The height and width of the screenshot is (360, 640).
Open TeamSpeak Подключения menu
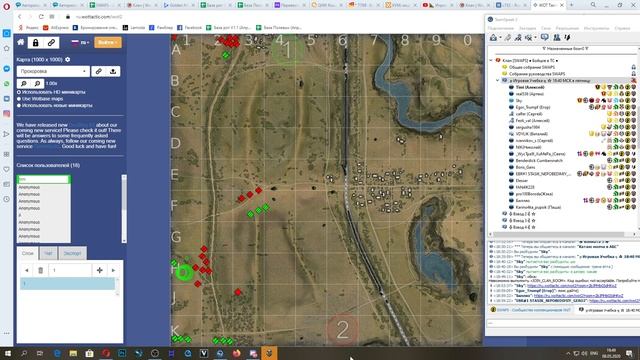[x=500, y=28]
